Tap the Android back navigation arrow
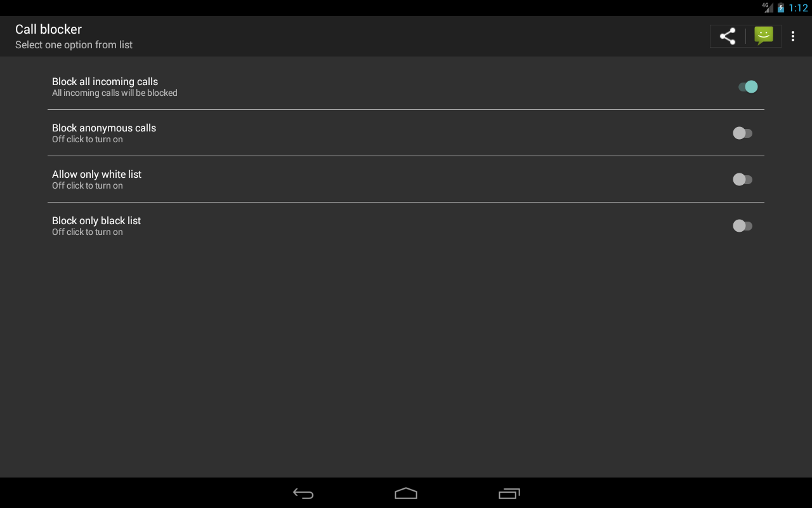The width and height of the screenshot is (812, 508). (x=303, y=493)
